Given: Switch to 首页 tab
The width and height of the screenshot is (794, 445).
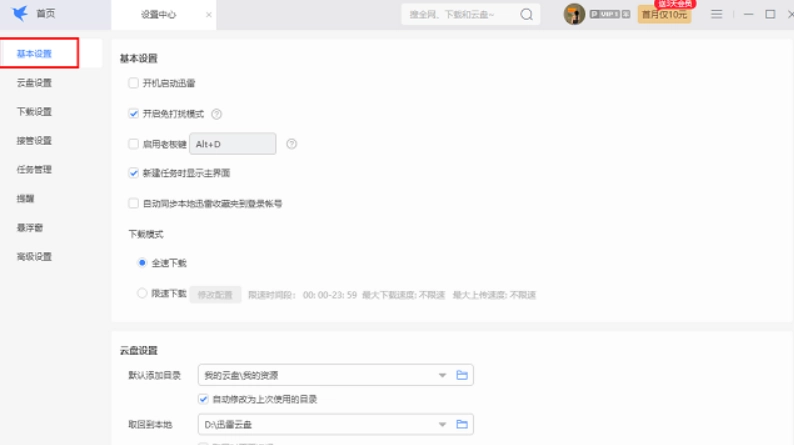Looking at the screenshot, I should 46,14.
